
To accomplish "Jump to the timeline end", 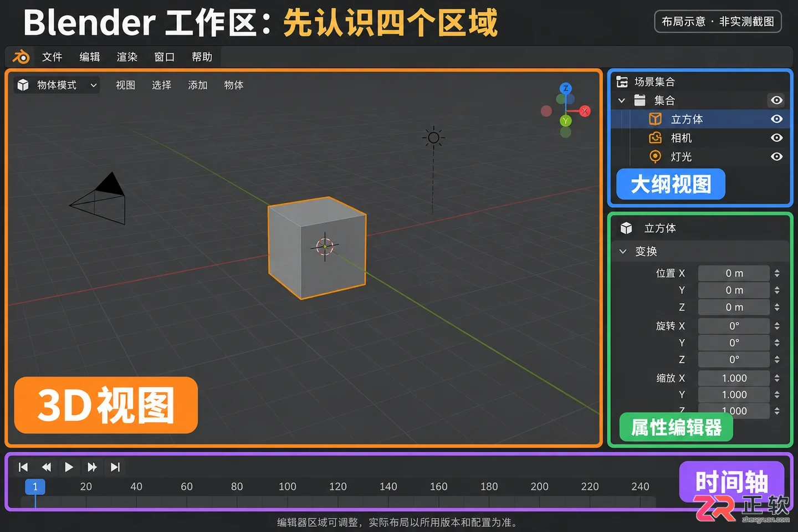I will [x=115, y=467].
